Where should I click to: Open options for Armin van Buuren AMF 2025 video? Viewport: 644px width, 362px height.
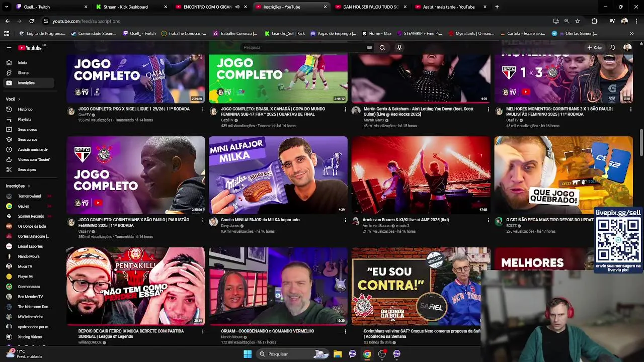[x=488, y=220]
